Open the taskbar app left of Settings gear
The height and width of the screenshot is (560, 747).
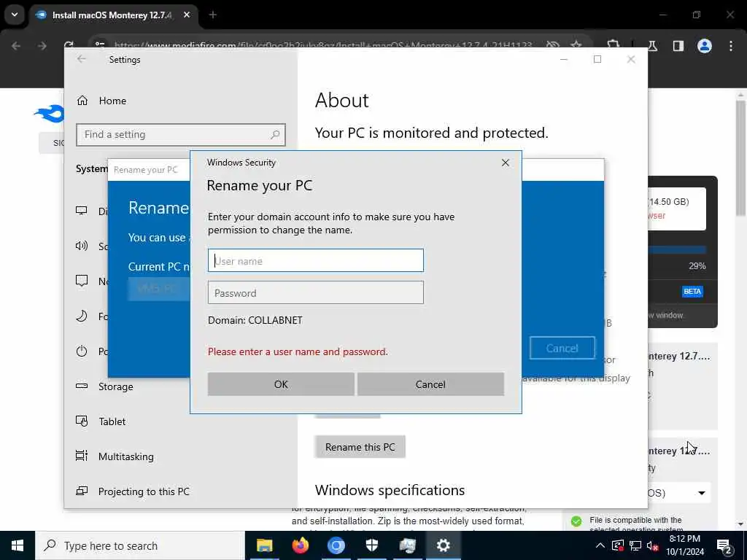coord(407,545)
